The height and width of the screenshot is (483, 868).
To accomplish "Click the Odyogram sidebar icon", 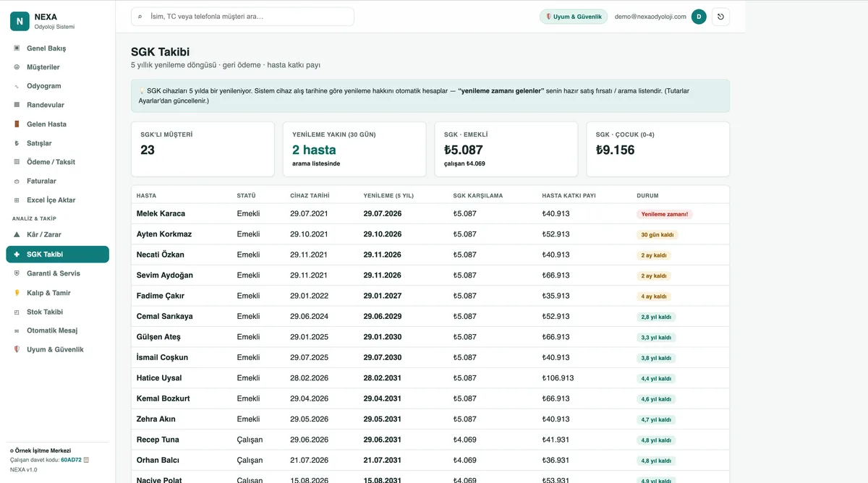I will point(17,86).
